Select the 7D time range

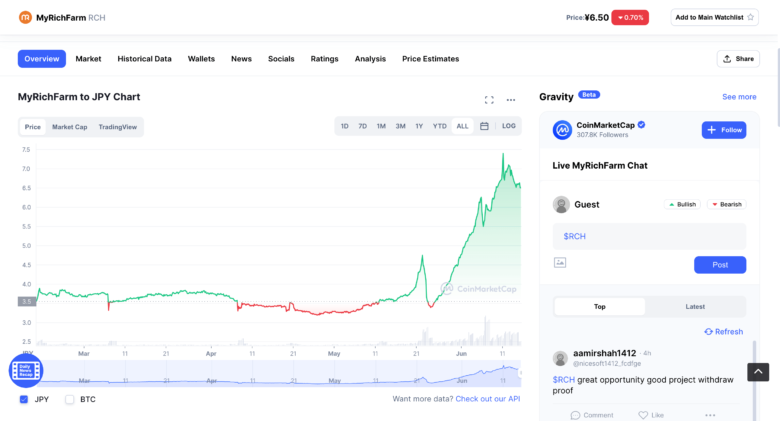click(x=363, y=126)
